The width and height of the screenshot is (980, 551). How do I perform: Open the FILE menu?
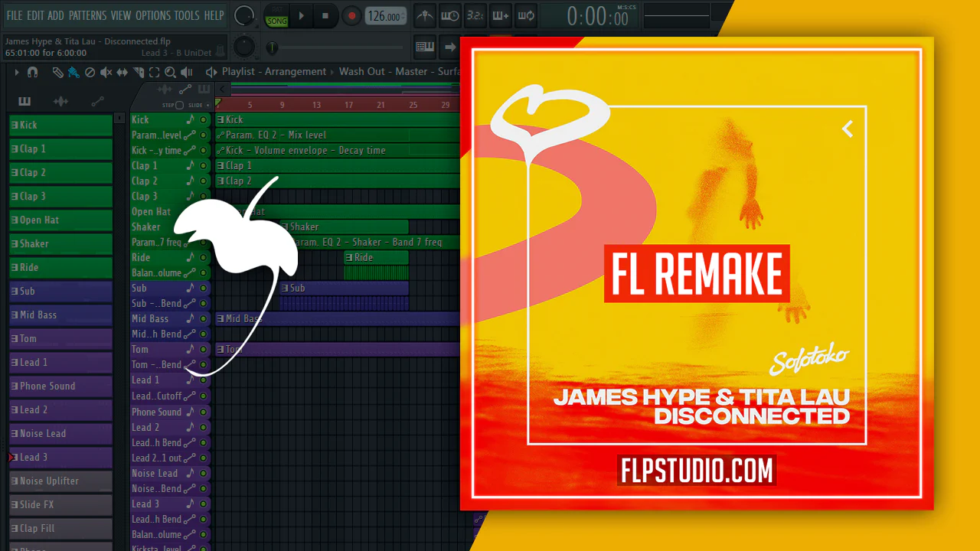[15, 15]
